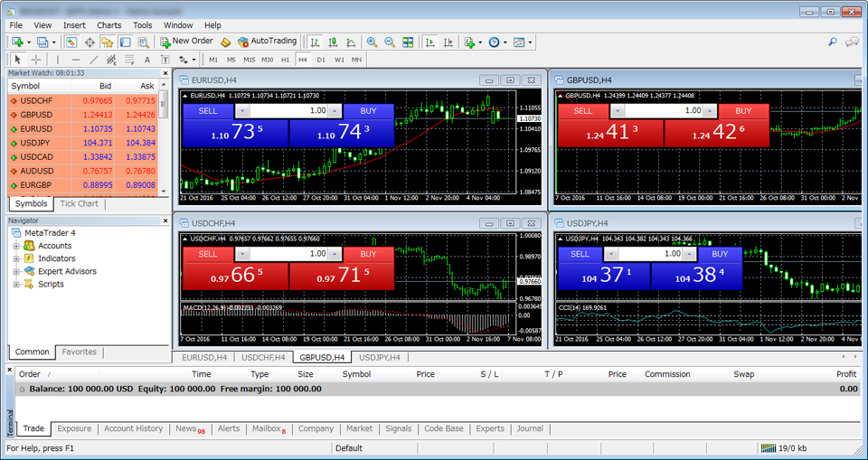
Task: Open search with the magnifier icon at top right
Action: tap(833, 42)
